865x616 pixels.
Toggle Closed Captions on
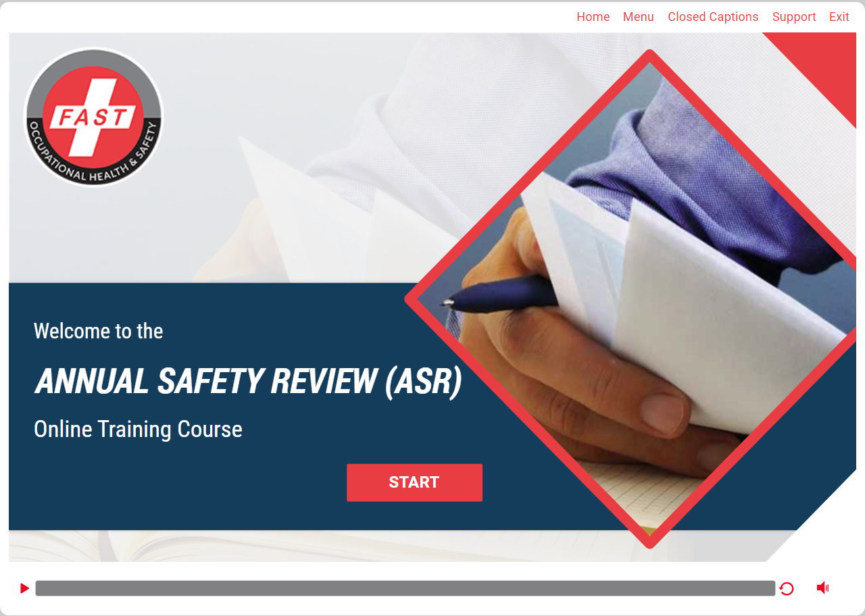[x=713, y=17]
